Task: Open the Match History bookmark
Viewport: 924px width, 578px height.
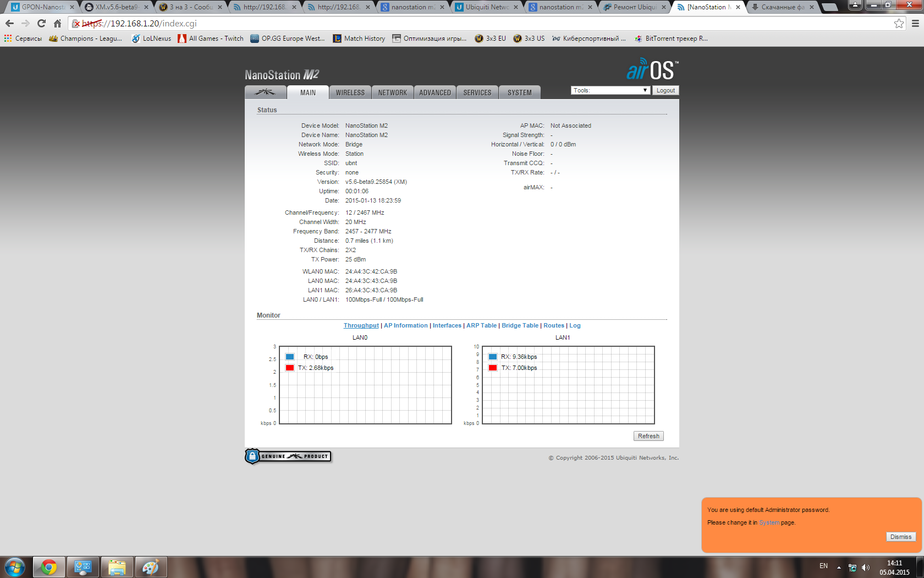Action: pos(359,39)
